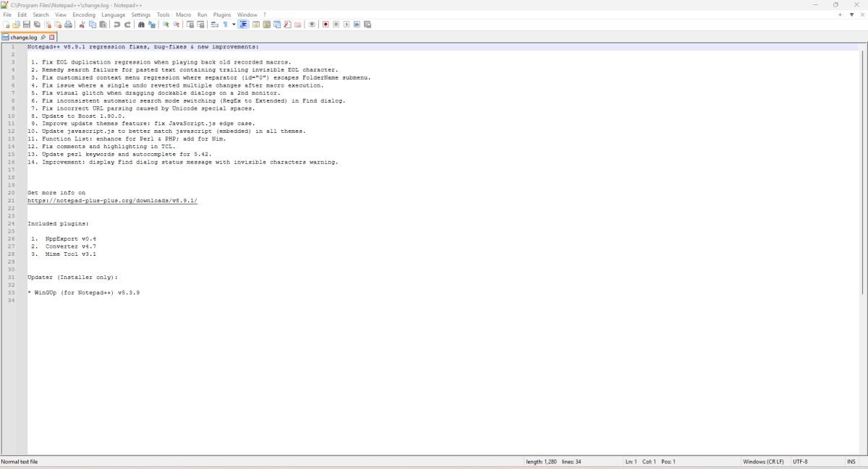Toggle the Document Map panel icon
Viewport: 868px width, 469px height.
click(x=266, y=24)
